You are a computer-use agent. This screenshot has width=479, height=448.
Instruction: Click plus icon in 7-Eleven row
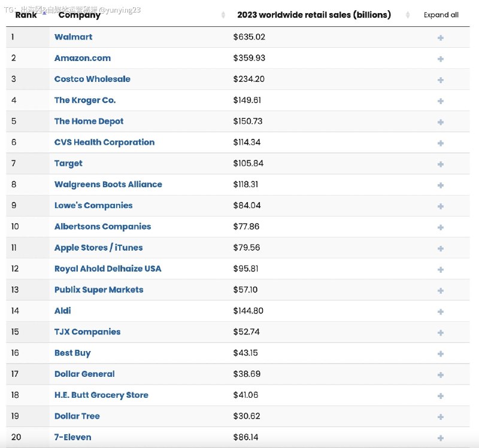[440, 438]
